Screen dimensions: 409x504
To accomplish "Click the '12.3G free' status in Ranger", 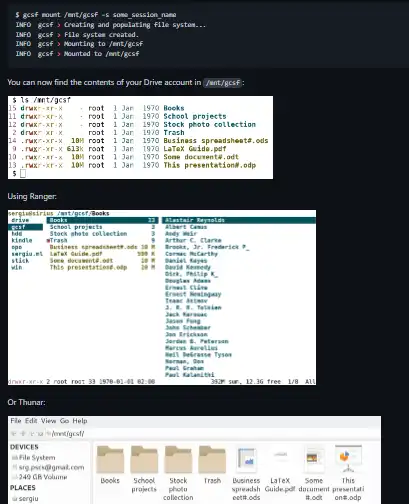I will point(263,381).
